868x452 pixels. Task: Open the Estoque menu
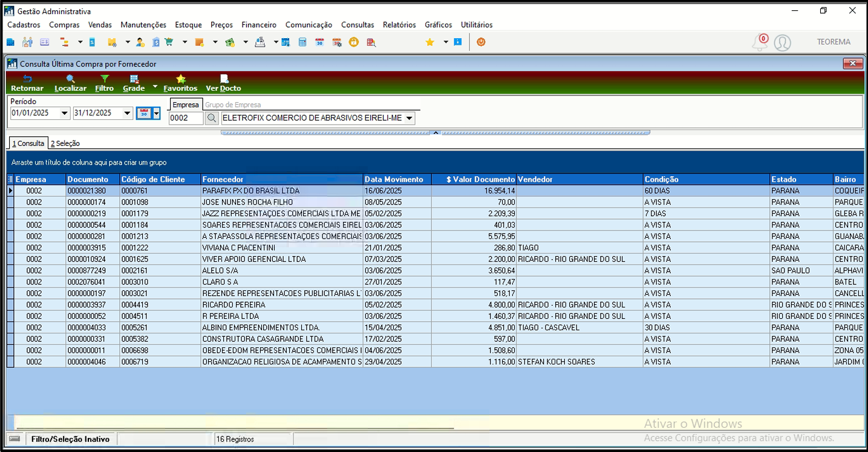click(188, 25)
